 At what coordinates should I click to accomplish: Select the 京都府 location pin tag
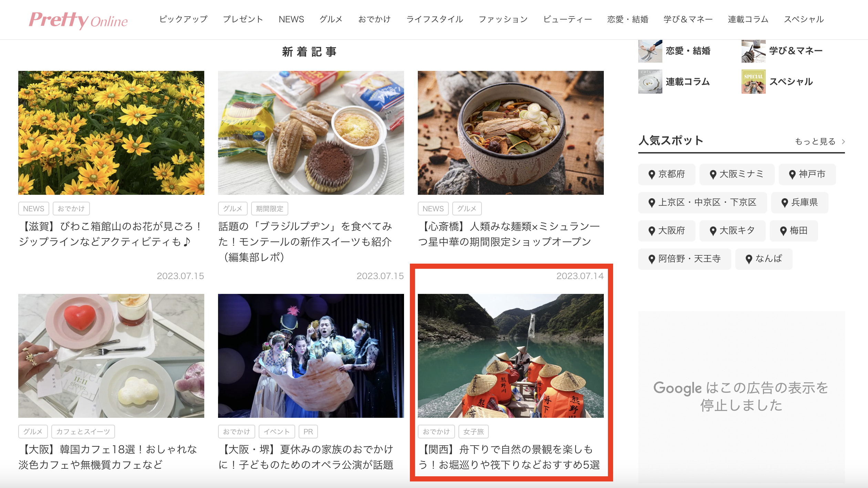click(666, 174)
